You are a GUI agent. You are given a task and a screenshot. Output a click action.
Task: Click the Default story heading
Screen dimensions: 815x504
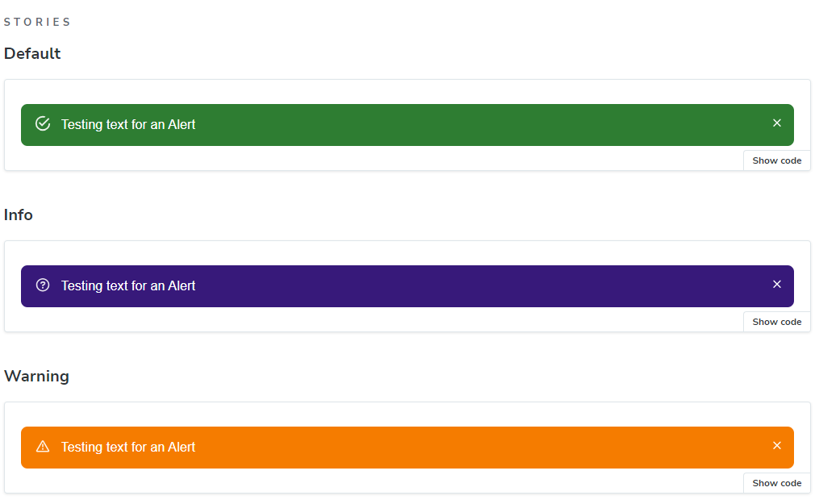point(32,54)
